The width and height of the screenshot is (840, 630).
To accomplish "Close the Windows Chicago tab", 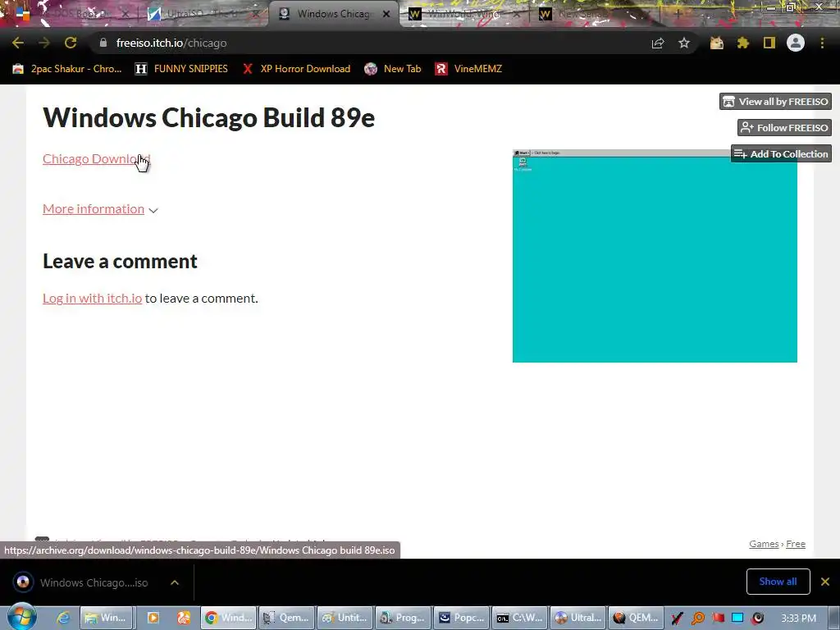I will 386,14.
